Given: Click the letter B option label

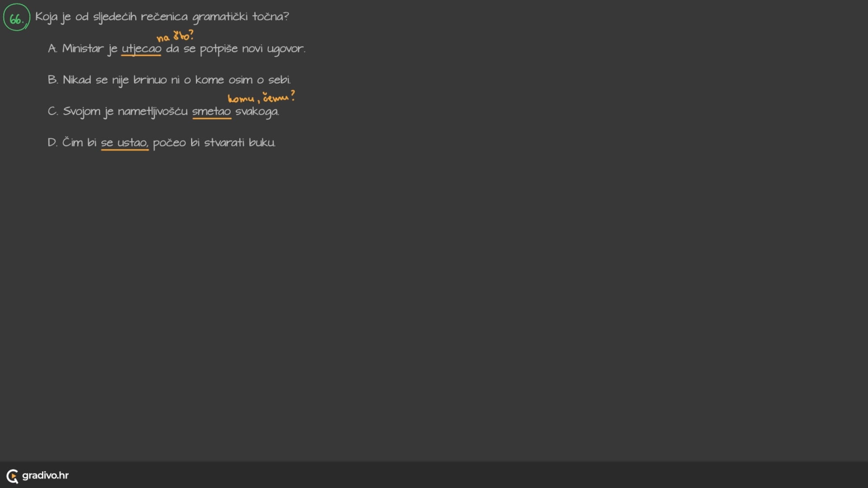Looking at the screenshot, I should [x=52, y=80].
